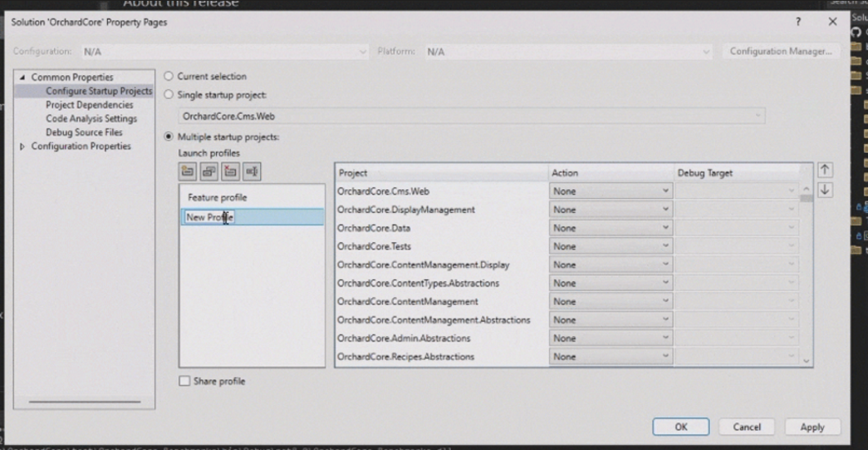The height and width of the screenshot is (450, 868).
Task: Open the Project Dependencies page
Action: point(89,105)
